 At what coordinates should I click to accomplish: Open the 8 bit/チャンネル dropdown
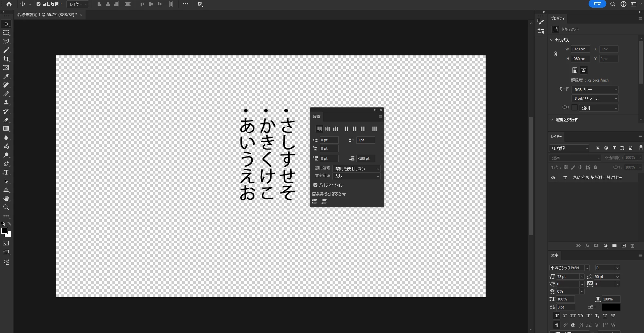595,98
